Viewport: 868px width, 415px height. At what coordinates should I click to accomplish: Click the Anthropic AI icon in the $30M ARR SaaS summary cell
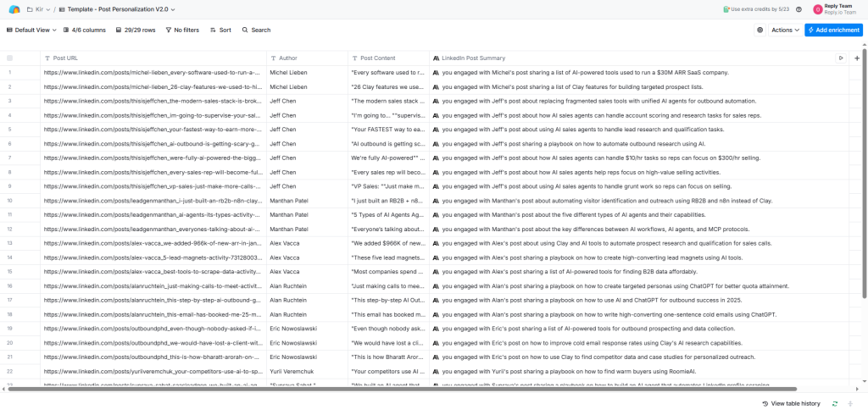(x=436, y=73)
